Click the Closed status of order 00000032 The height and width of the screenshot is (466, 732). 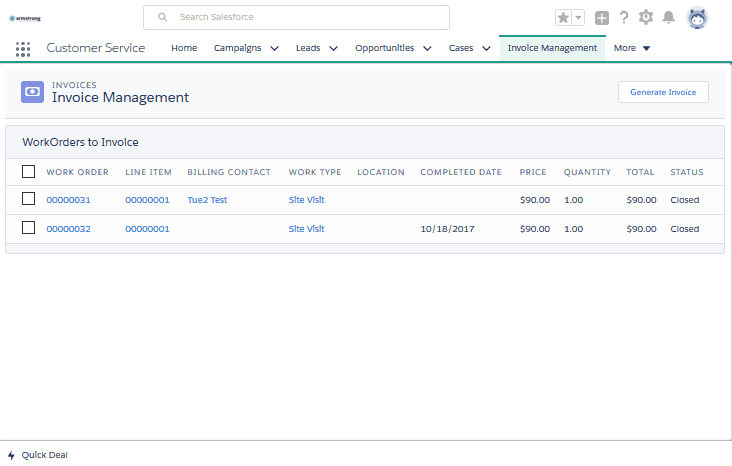pos(684,229)
